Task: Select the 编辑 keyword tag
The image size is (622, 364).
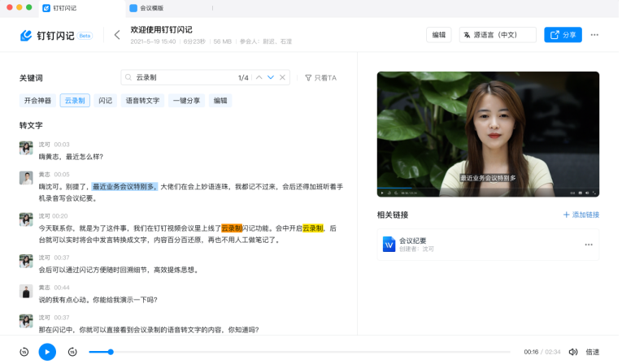Action: [x=220, y=101]
